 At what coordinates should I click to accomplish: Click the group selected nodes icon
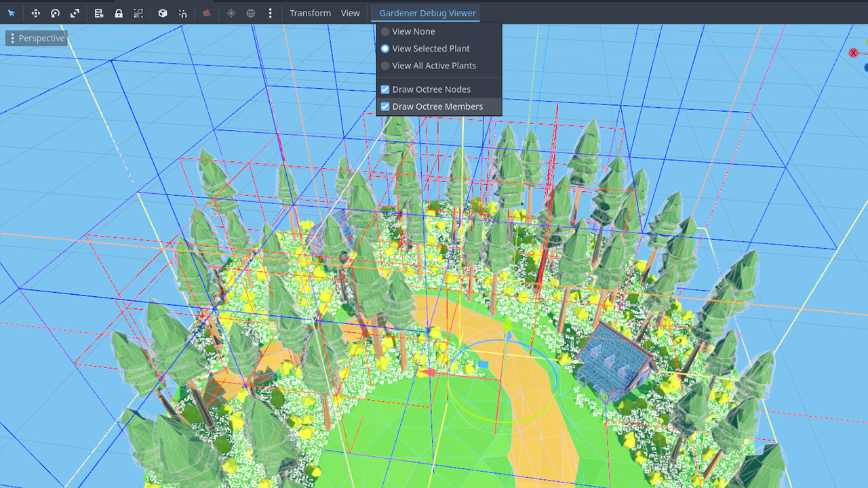click(138, 13)
